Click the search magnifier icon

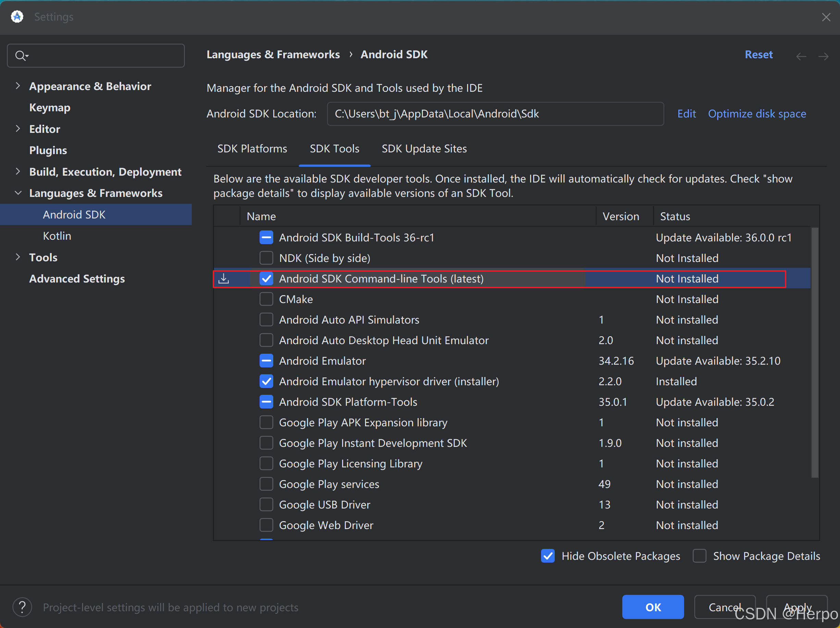[21, 56]
